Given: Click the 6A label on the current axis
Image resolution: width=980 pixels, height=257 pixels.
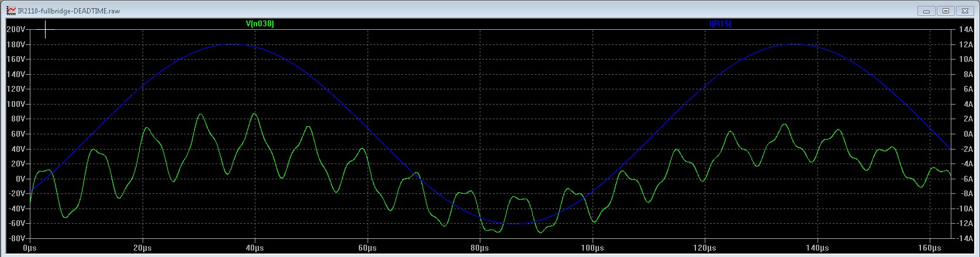Looking at the screenshot, I should 967,89.
